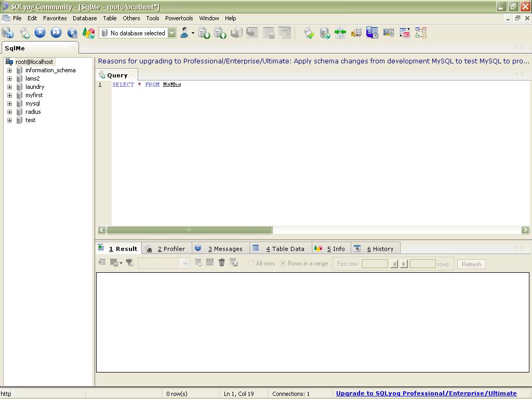Expand the radius database node
The height and width of the screenshot is (399, 532).
pos(9,112)
